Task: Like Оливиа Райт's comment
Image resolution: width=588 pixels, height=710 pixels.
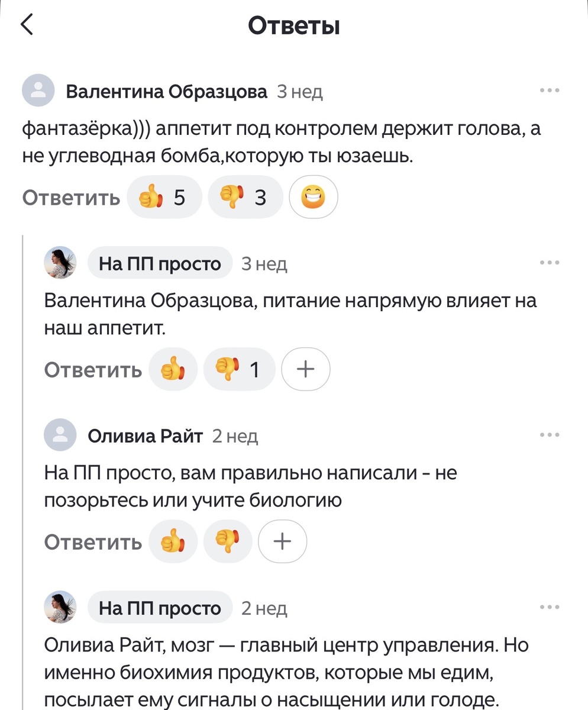Action: pos(172,541)
